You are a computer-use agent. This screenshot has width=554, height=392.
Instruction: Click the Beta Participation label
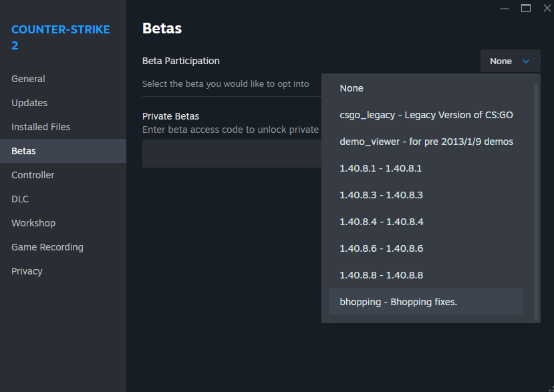tap(181, 61)
